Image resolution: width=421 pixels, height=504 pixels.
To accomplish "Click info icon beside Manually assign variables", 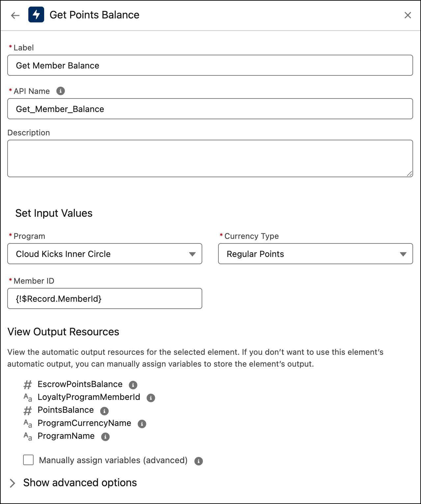I will pyautogui.click(x=199, y=461).
